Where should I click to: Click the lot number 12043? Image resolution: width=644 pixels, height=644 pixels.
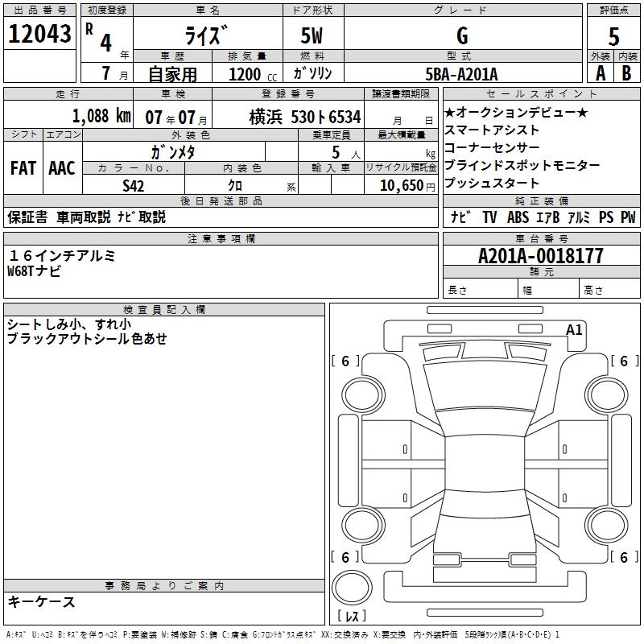[39, 34]
